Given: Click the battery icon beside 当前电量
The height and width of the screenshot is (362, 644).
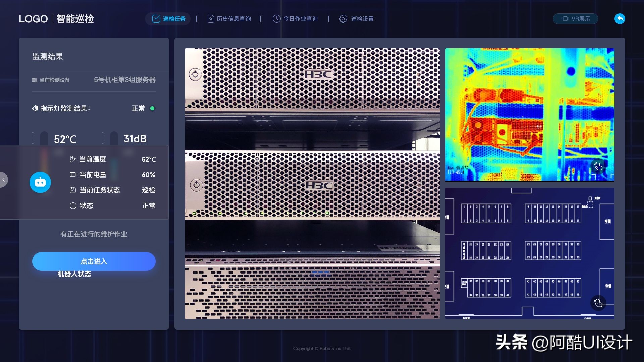Looking at the screenshot, I should pos(73,175).
